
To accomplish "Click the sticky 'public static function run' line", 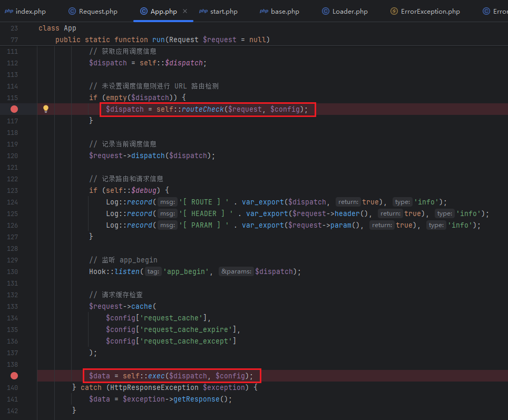I will 162,40.
